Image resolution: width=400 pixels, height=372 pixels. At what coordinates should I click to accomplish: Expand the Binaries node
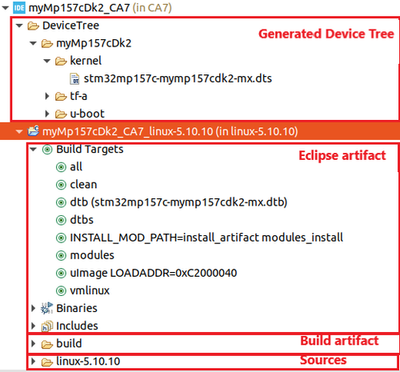point(33,308)
